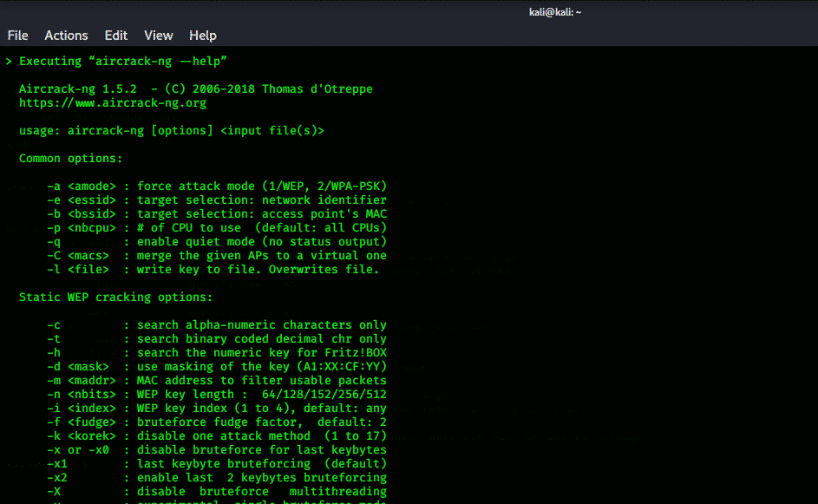Click the '-x or -x0' option line
The image size is (818, 504).
click(217, 449)
